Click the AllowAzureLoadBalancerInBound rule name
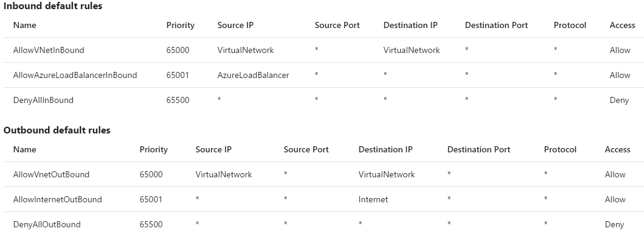The image size is (644, 234). tap(75, 76)
